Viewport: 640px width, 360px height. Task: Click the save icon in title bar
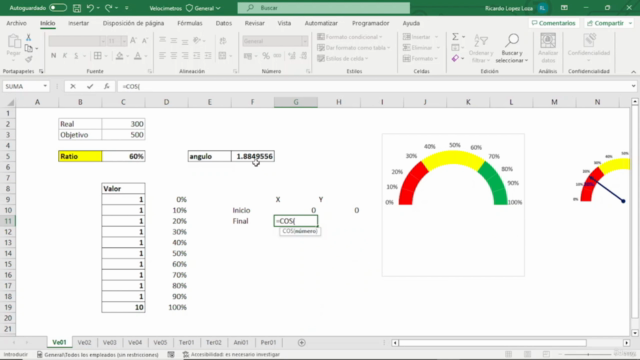coord(77,8)
